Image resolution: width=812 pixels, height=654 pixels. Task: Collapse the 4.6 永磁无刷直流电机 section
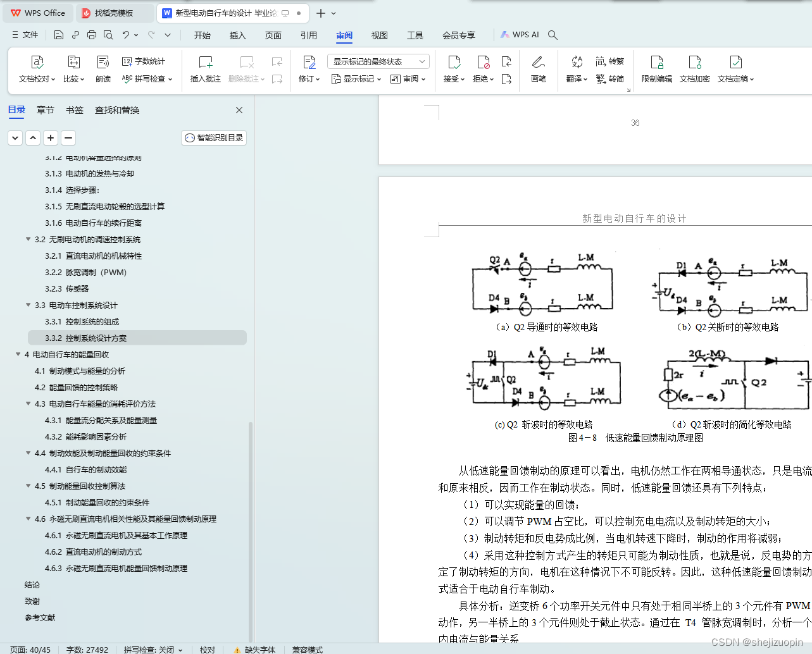[28, 519]
